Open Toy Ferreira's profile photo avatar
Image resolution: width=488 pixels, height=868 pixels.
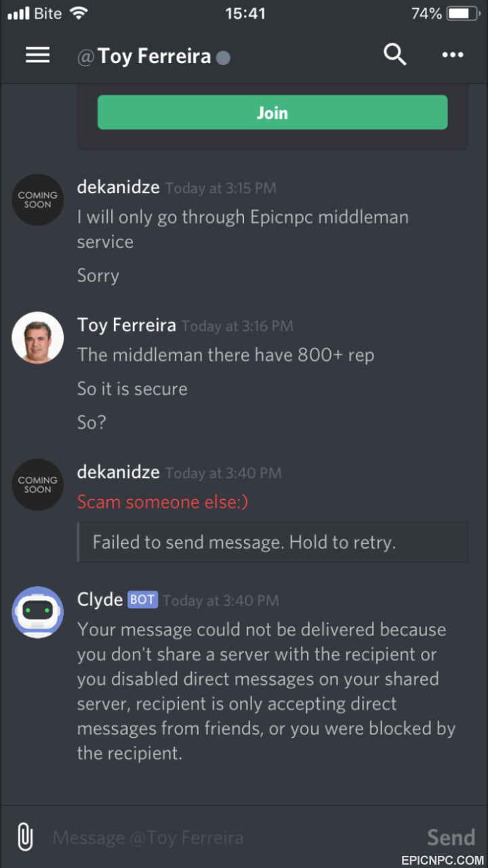(x=38, y=337)
